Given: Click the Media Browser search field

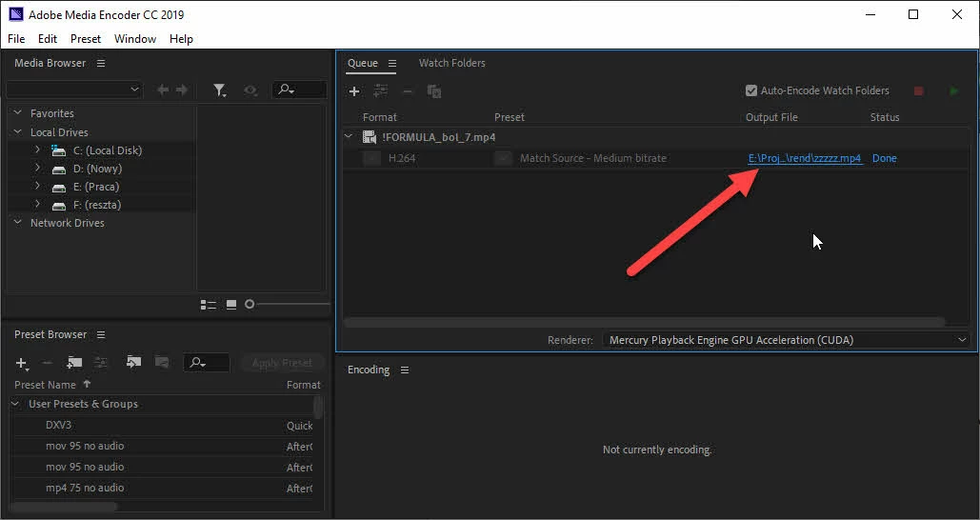Looking at the screenshot, I should click(x=299, y=90).
